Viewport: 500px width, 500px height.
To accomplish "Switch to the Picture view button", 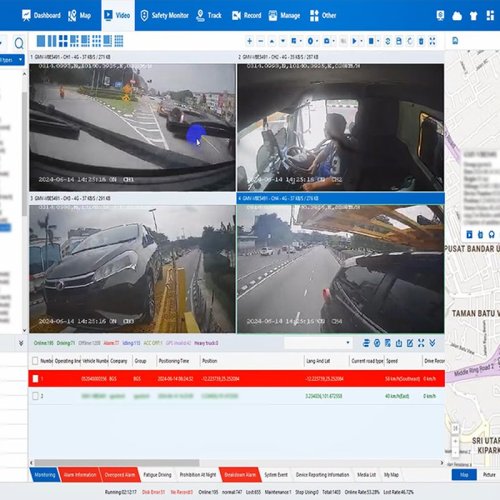I will tap(489, 475).
